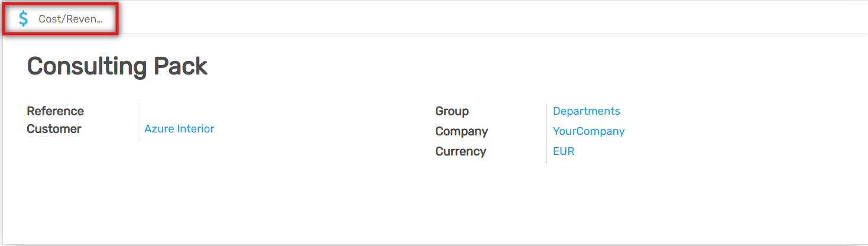Screen dimensions: 868x246
Task: Click the Reference field label
Action: 56,111
